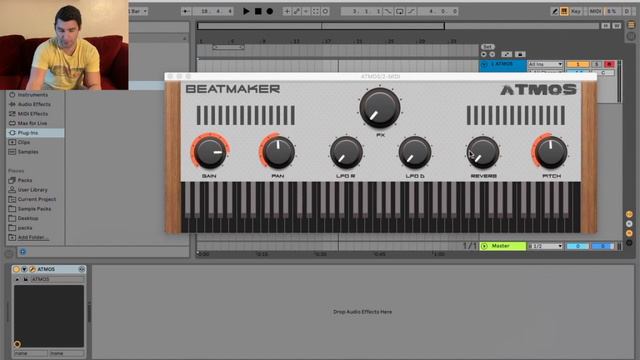The image size is (640, 360).
Task: Click the Drop Audio Effects Here area
Action: click(362, 312)
